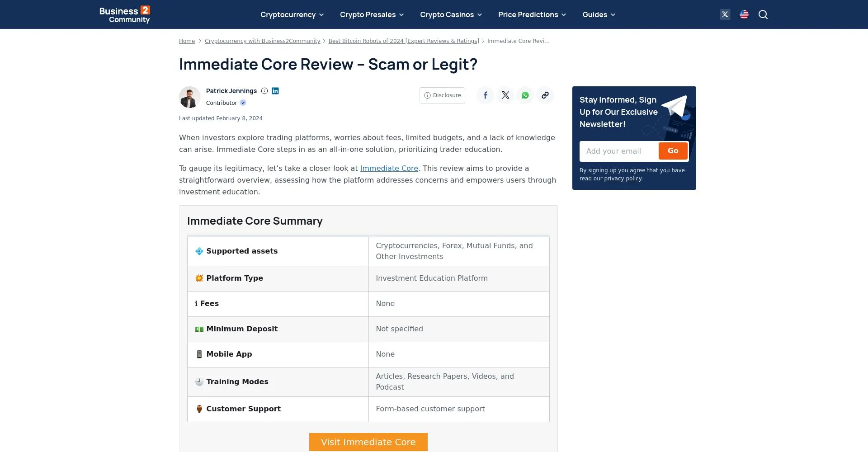Screen dimensions: 868x452
Task: Open author name Patrick Jennings
Action: [x=231, y=91]
